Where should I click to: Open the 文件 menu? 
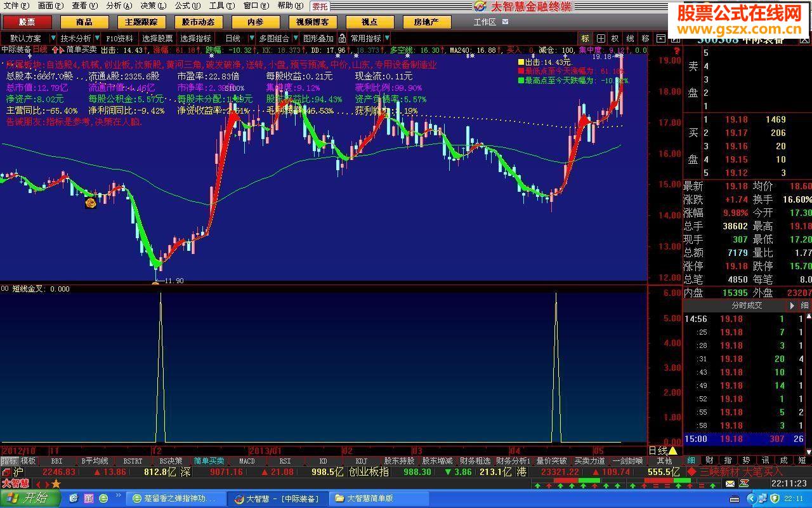coord(15,6)
